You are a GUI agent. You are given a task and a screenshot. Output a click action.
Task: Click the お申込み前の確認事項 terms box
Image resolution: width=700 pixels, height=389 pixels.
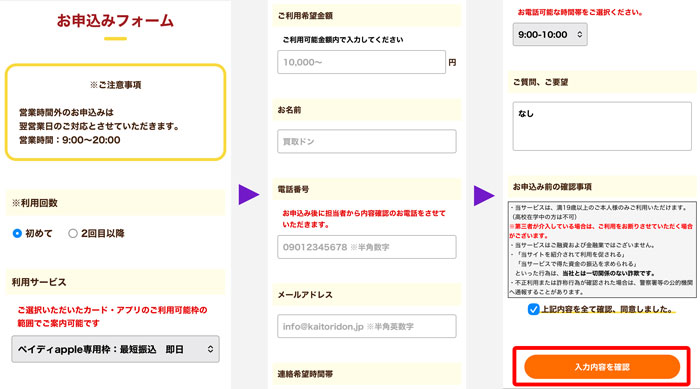point(602,250)
